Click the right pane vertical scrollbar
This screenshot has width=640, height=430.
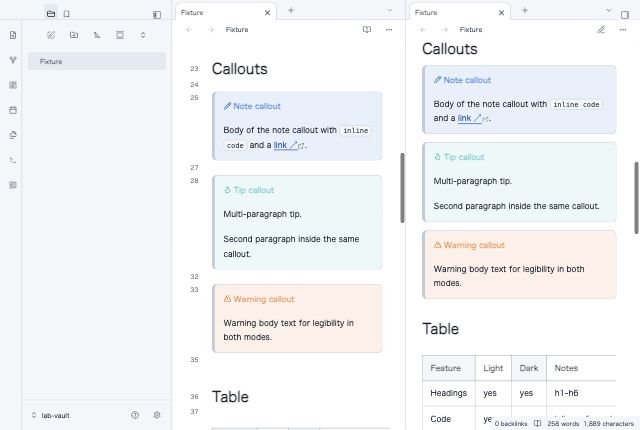pos(636,198)
